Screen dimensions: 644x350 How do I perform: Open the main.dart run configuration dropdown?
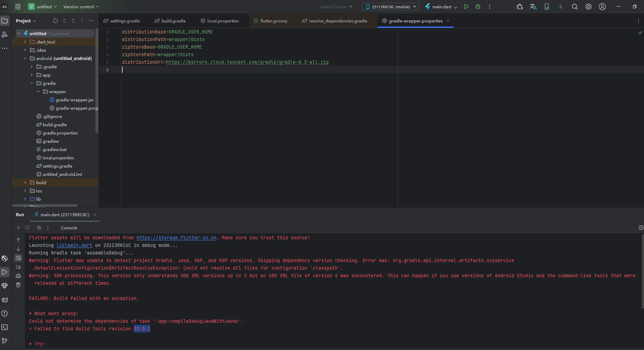tap(441, 7)
